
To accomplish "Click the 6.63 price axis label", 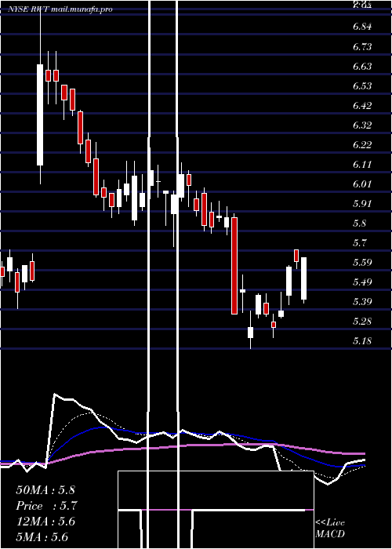I will coord(362,66).
